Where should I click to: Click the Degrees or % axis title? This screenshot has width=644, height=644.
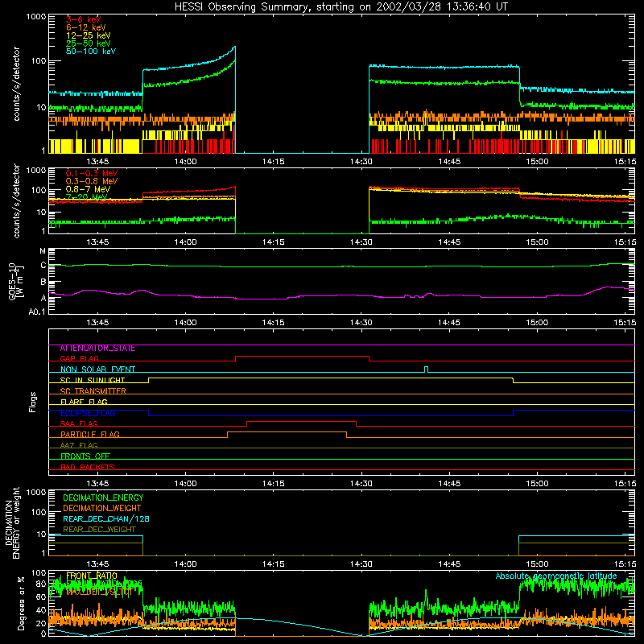point(21,603)
